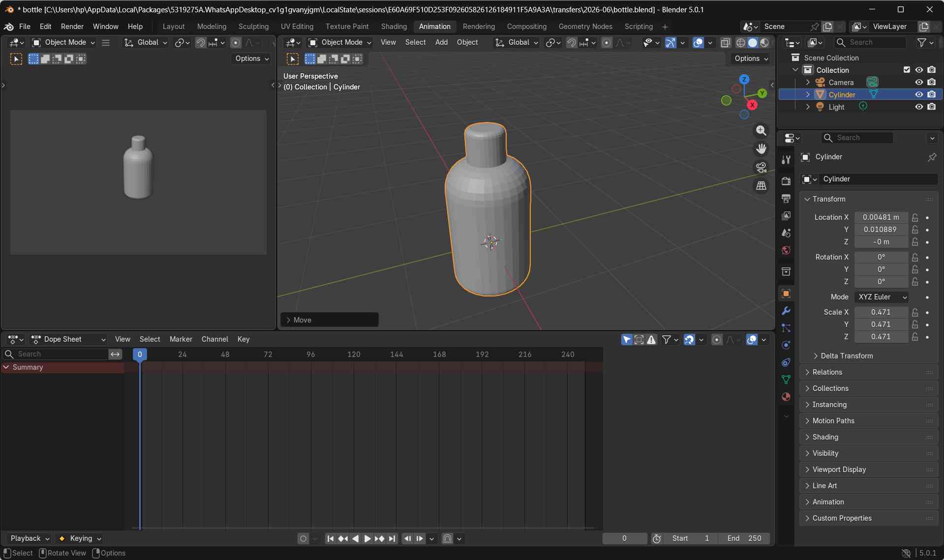Select the Modifier properties wrench icon
This screenshot has height=560, width=944.
pyautogui.click(x=786, y=311)
